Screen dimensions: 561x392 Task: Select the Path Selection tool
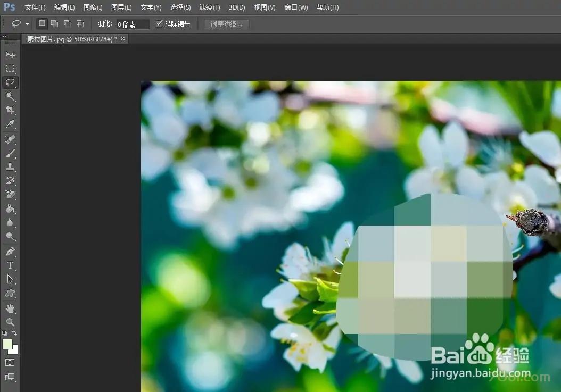click(10, 279)
